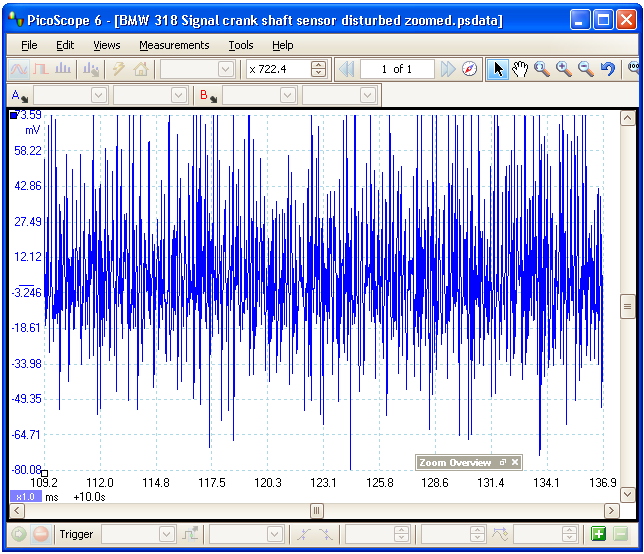Open the Tools menu
Image resolution: width=644 pixels, height=554 pixels.
241,45
